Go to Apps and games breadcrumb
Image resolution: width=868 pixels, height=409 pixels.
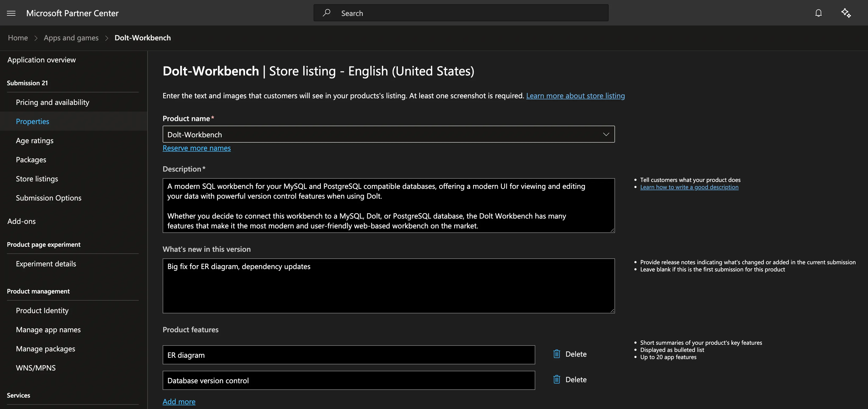pyautogui.click(x=71, y=38)
